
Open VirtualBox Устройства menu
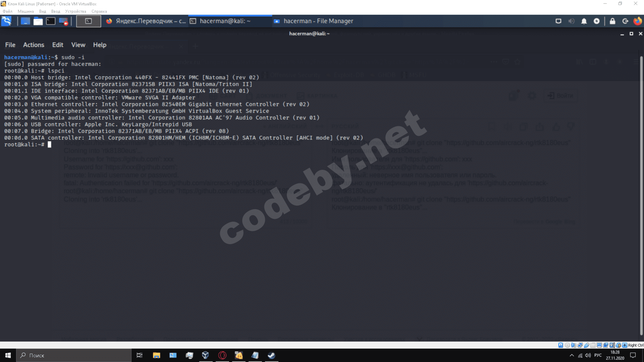click(x=76, y=11)
